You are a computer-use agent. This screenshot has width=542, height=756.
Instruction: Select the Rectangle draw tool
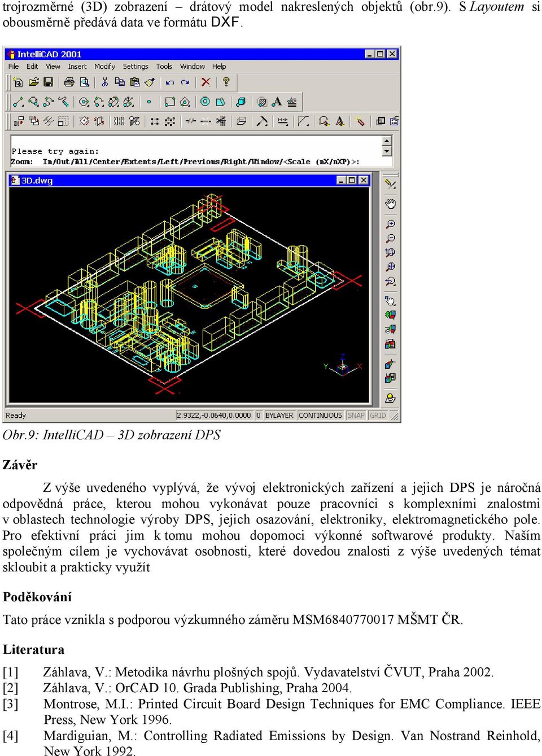169,102
